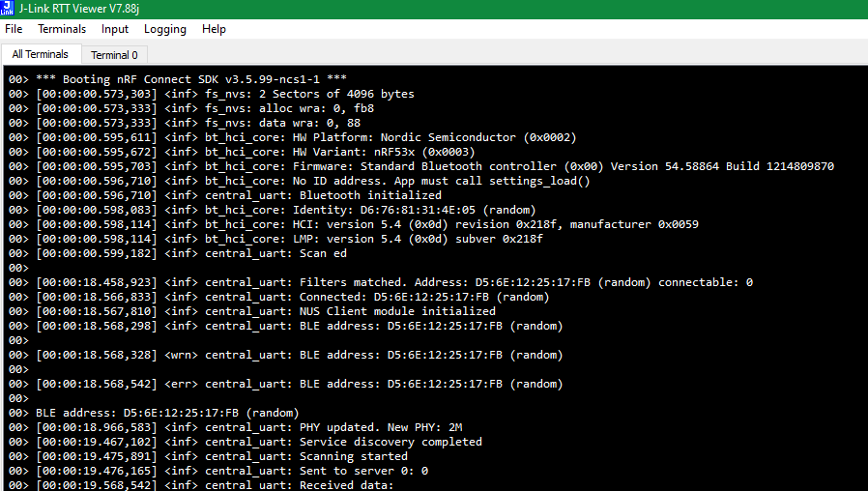This screenshot has width=868, height=491.
Task: Click the 'Firmware: Standard Bluetooth controller' line
Action: (x=421, y=166)
